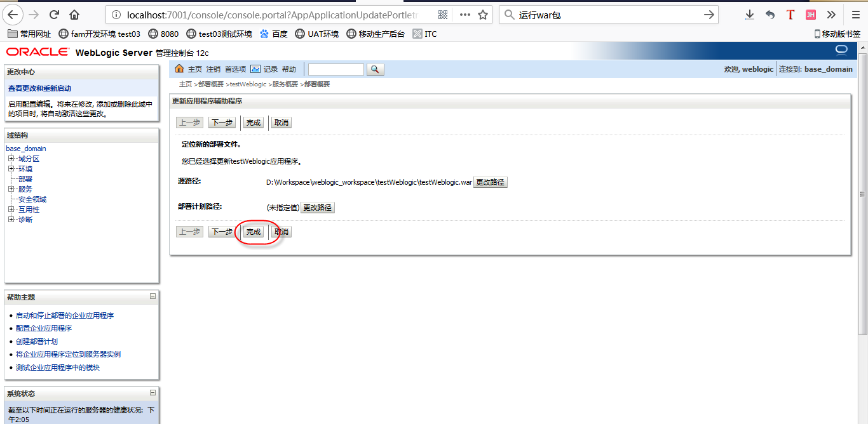Collapse the 系统状态 panel
The image size is (868, 424).
153,393
